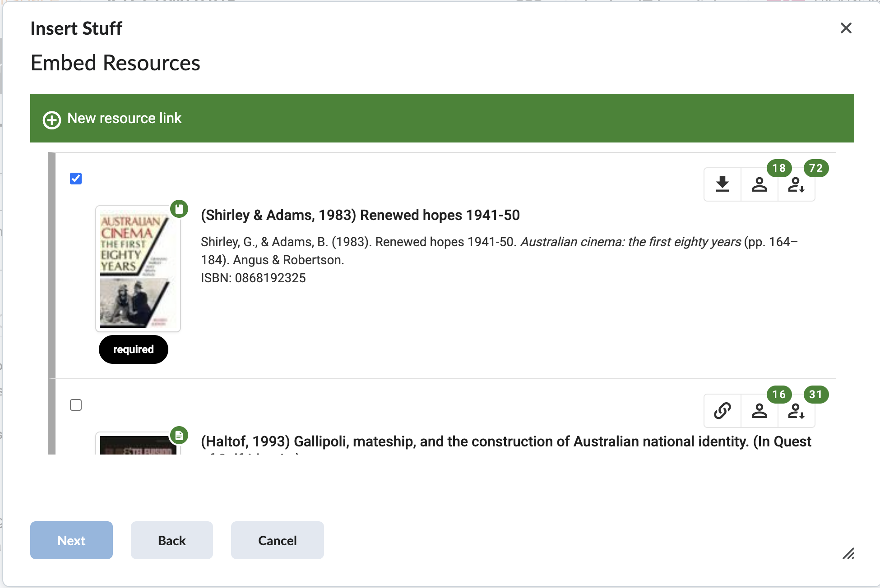Open the student views icon showing 18
Image resolution: width=880 pixels, height=588 pixels.
coord(759,184)
